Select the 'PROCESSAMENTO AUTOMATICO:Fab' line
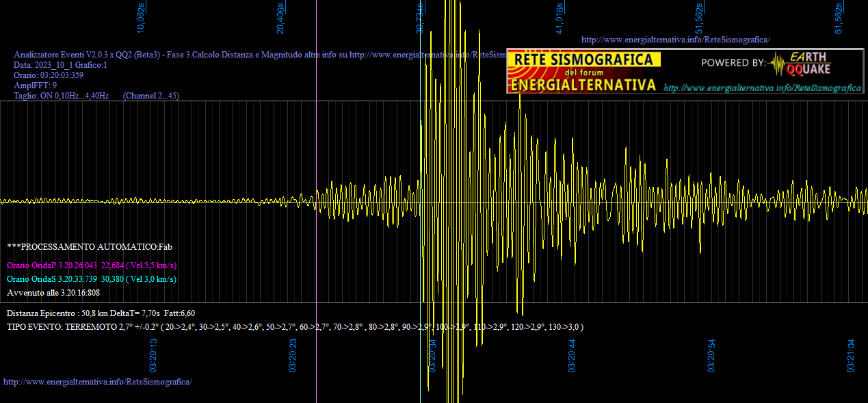 pos(90,246)
